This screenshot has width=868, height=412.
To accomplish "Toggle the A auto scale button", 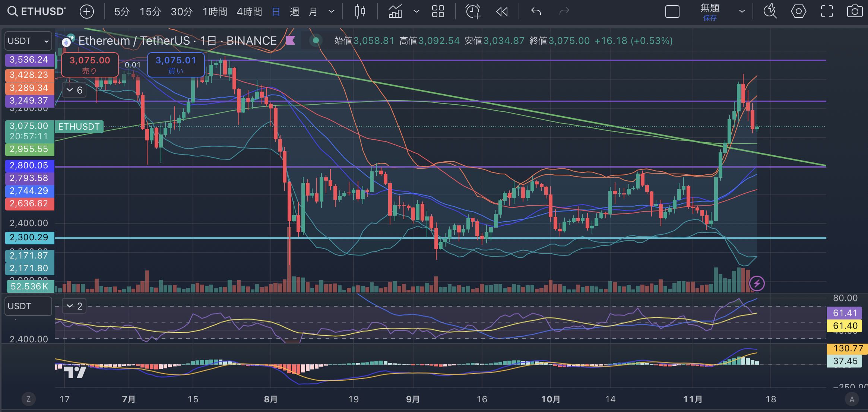I will [852, 399].
